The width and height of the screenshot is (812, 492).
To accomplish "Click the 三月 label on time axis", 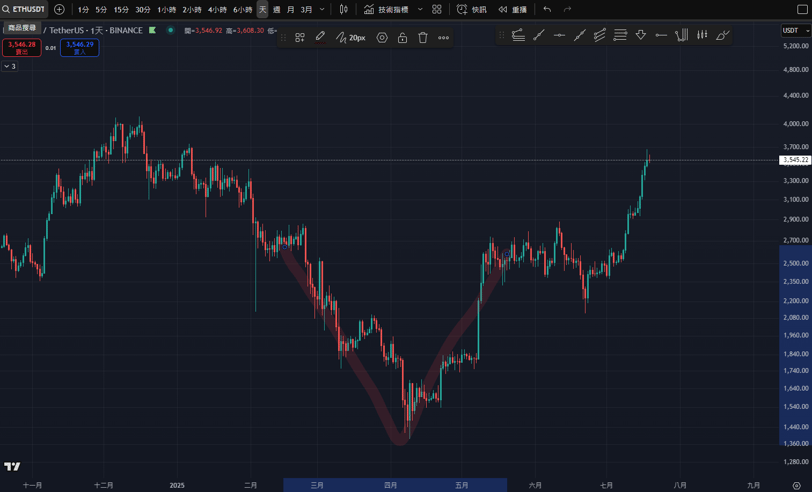I will point(317,485).
